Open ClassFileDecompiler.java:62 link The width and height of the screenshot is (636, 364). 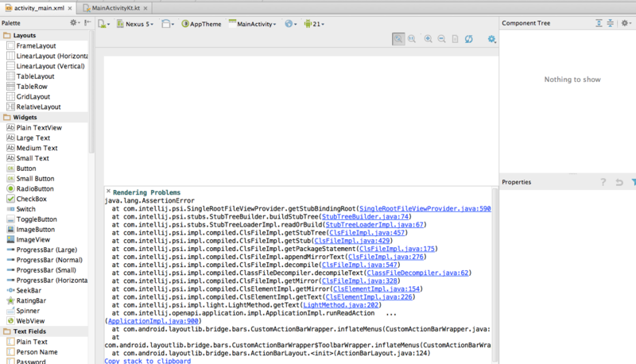point(417,273)
